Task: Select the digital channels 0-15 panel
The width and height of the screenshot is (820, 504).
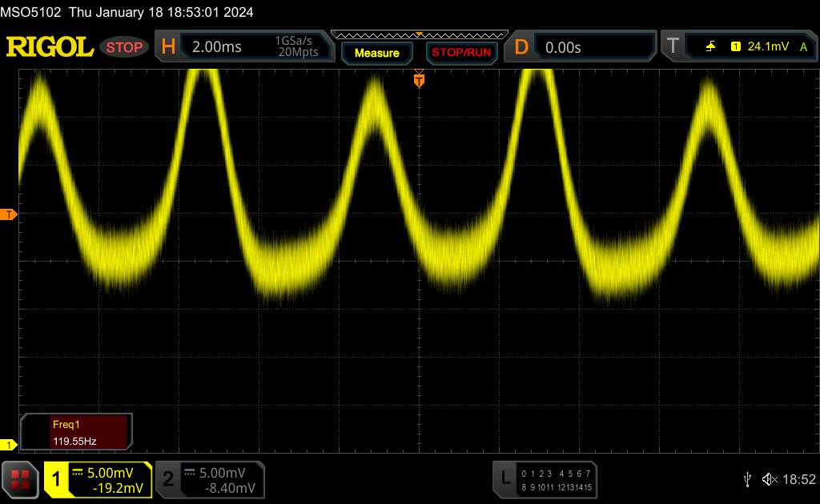Action: pyautogui.click(x=555, y=479)
